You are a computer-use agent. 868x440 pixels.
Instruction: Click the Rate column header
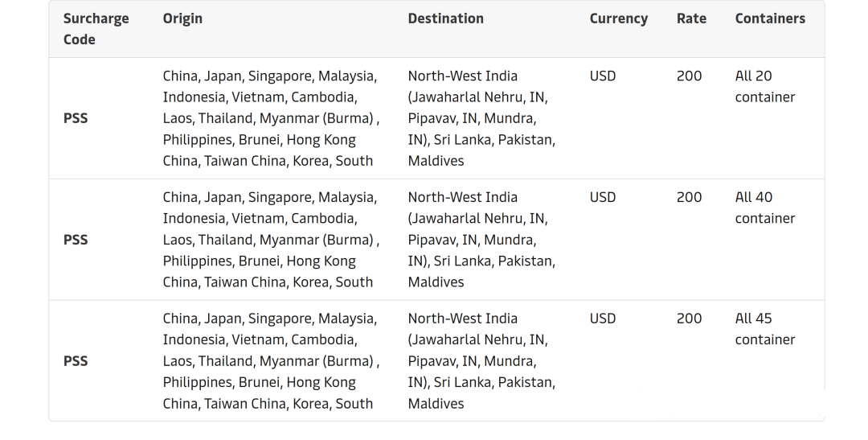click(691, 19)
